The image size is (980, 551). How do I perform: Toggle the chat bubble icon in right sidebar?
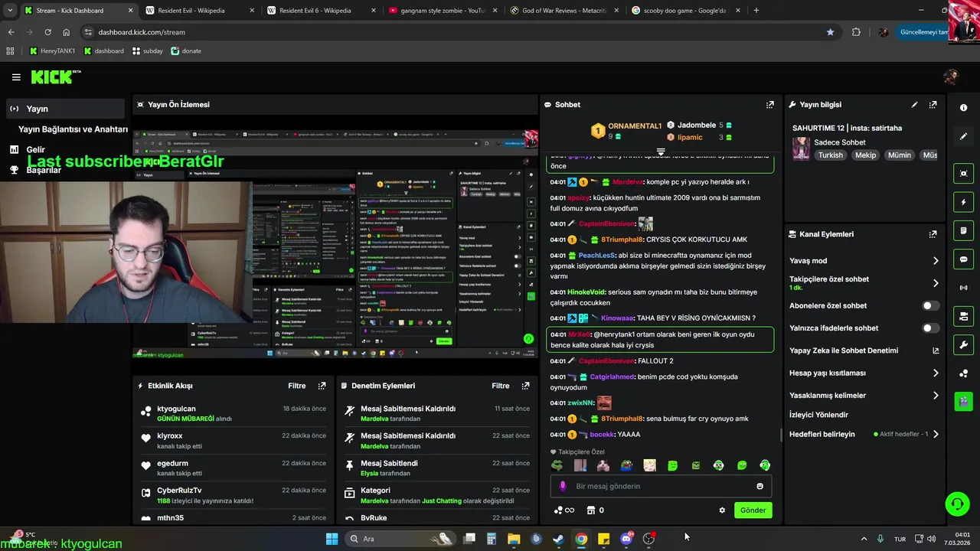[x=963, y=259]
